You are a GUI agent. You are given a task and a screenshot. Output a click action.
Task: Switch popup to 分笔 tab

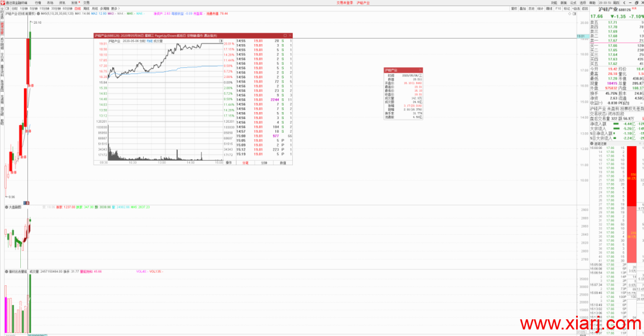pos(245,163)
